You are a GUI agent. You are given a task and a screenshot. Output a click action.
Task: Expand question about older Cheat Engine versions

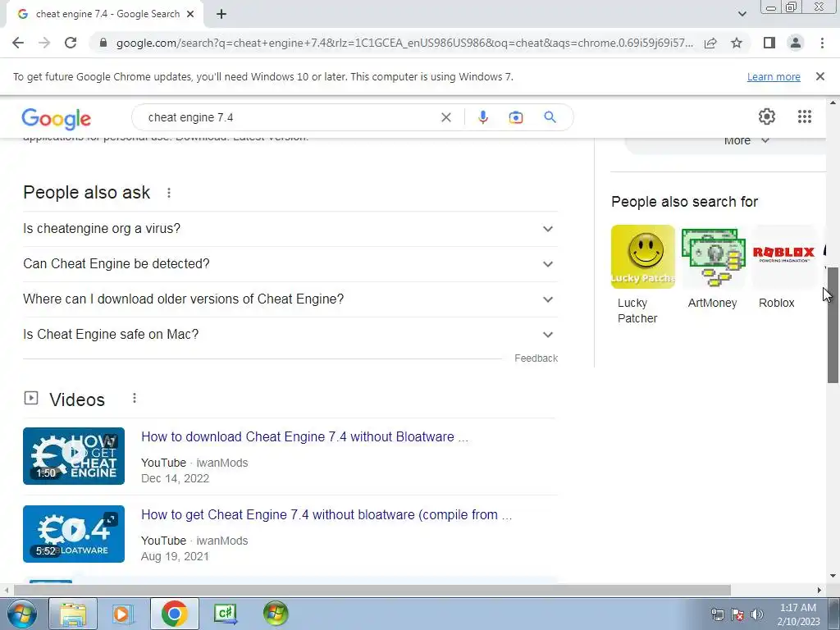coord(290,299)
